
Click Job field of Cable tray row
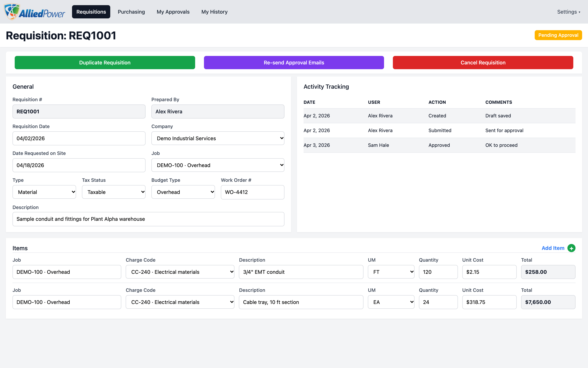coord(67,302)
